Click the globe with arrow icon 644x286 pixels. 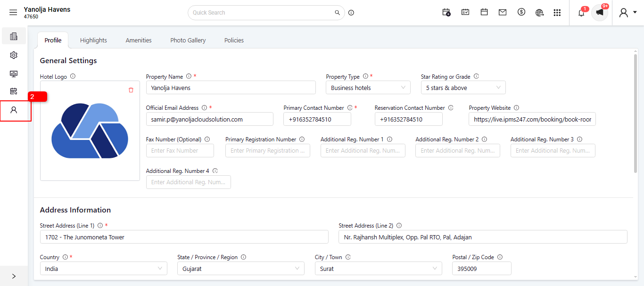click(x=540, y=13)
